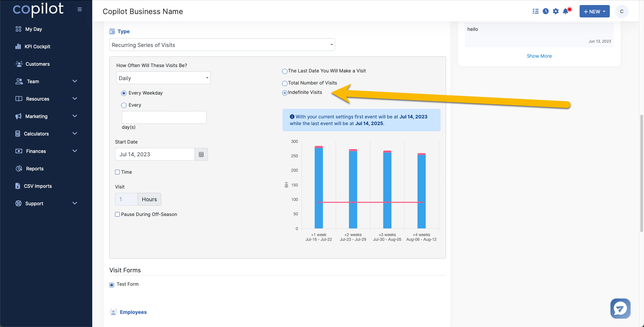This screenshot has width=644, height=327.
Task: Go to KPI Cockpit page
Action: [37, 47]
